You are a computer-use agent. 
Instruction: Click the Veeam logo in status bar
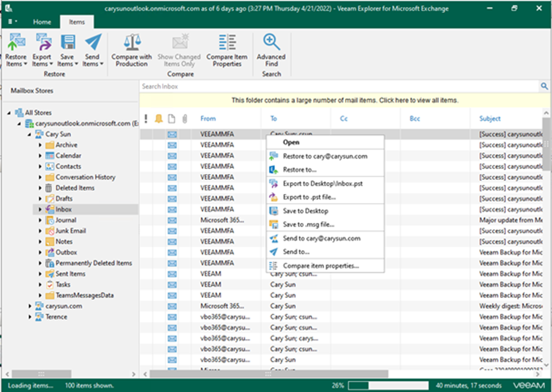click(529, 386)
